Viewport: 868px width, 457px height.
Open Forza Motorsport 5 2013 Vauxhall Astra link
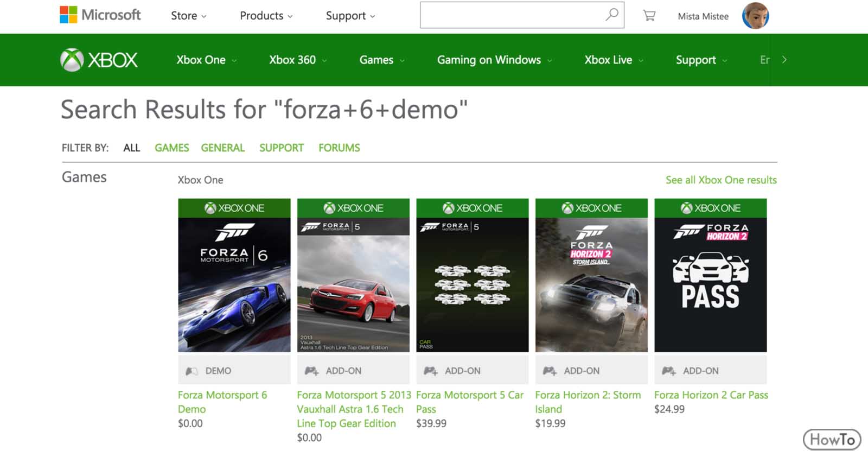[x=354, y=409]
